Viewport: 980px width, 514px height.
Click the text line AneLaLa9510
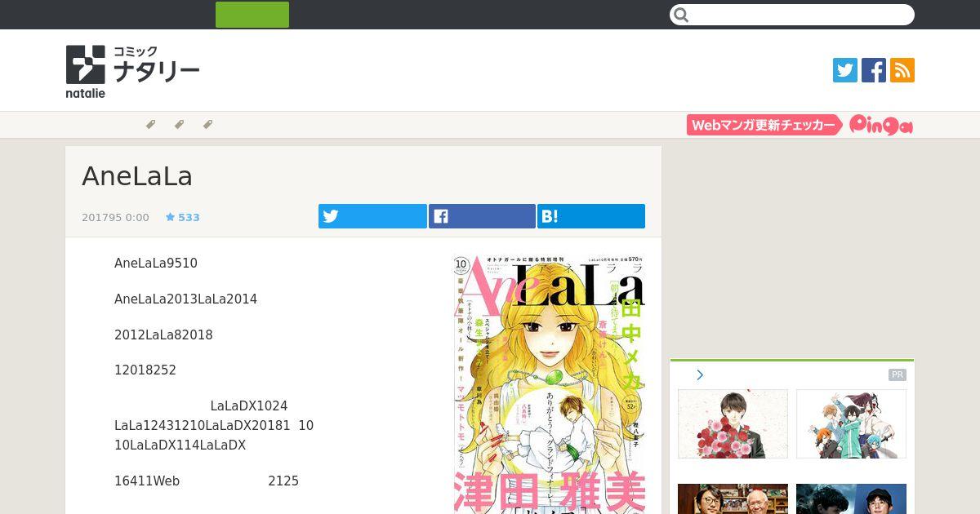click(x=156, y=264)
